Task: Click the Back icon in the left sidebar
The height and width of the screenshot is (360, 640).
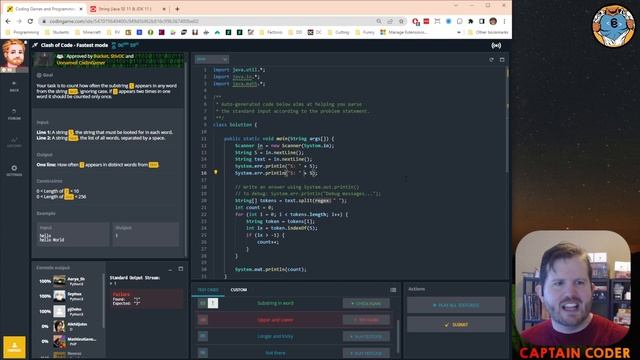Action: [x=14, y=86]
